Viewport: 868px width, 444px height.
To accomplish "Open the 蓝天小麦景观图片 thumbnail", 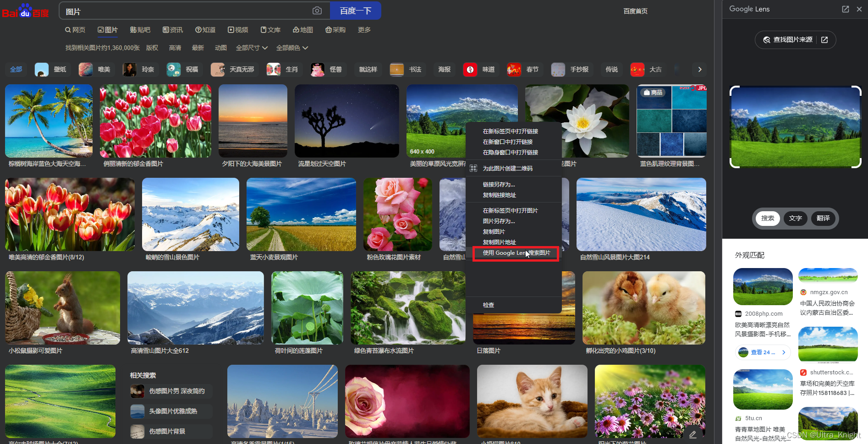I will 301,214.
